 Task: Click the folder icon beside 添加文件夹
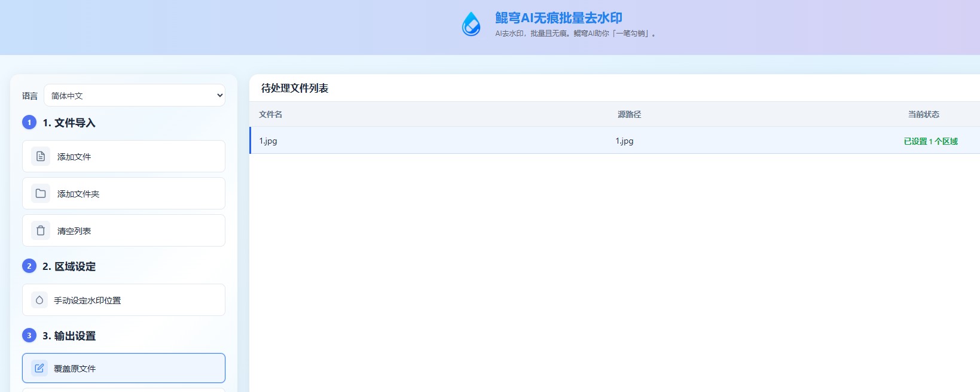point(41,193)
